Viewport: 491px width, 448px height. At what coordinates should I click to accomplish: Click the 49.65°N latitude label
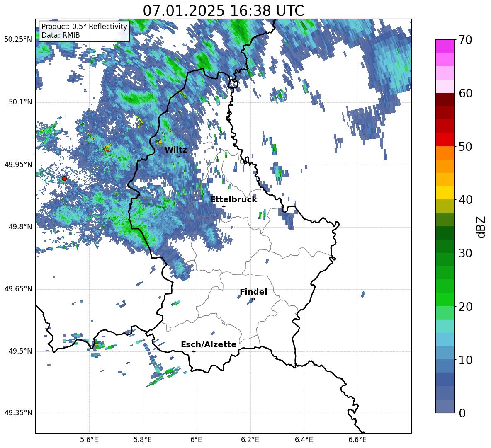[18, 289]
